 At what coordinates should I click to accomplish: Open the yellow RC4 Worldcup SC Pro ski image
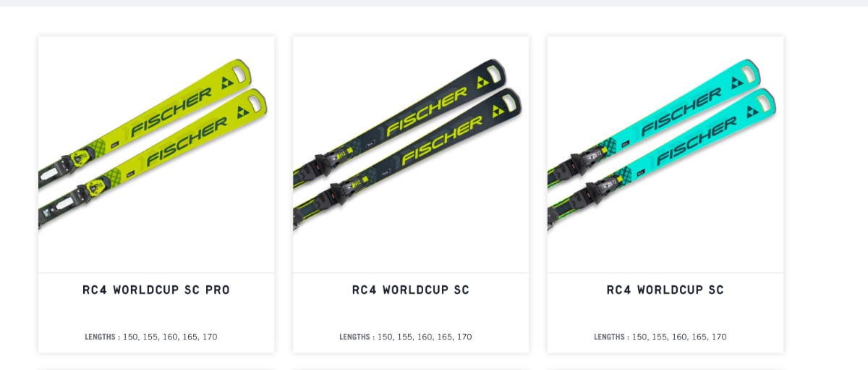pos(156,154)
